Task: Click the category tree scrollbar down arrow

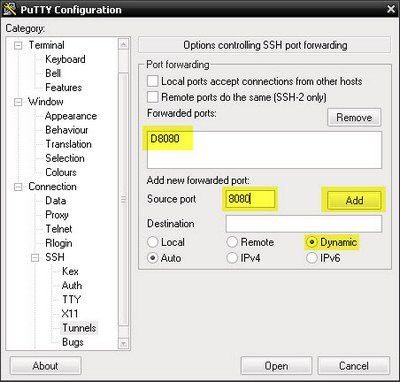Action: click(123, 343)
